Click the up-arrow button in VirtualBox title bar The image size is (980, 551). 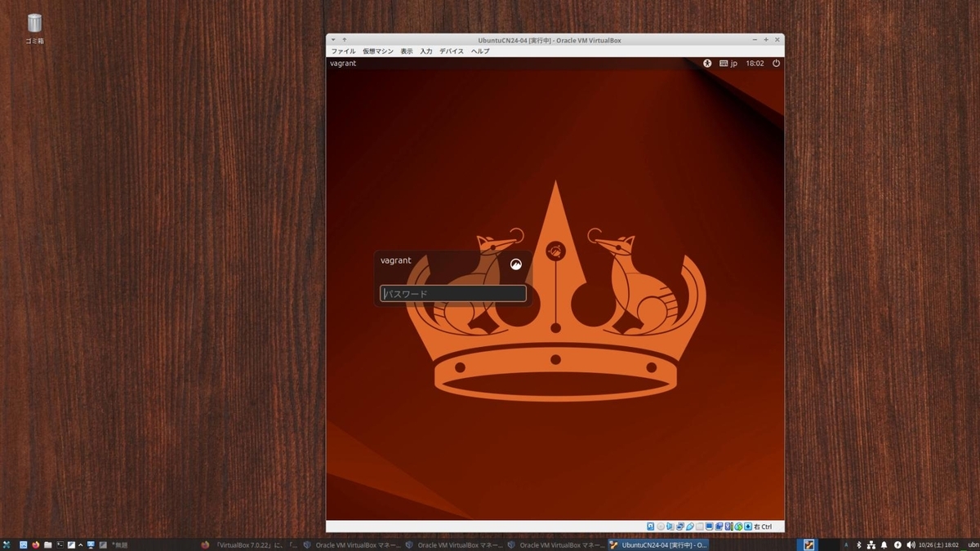coord(344,40)
